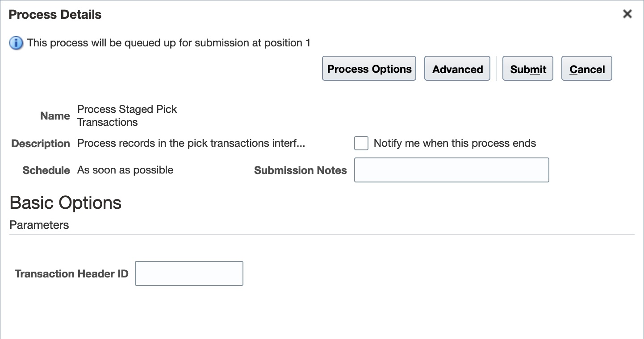Click the Basic Options heading
This screenshot has width=644, height=339.
click(66, 203)
